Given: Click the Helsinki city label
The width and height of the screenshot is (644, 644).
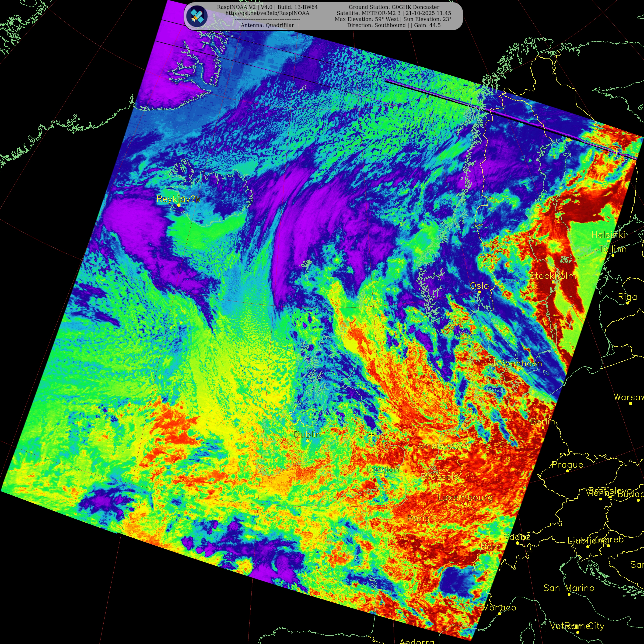Looking at the screenshot, I should click(x=608, y=235).
